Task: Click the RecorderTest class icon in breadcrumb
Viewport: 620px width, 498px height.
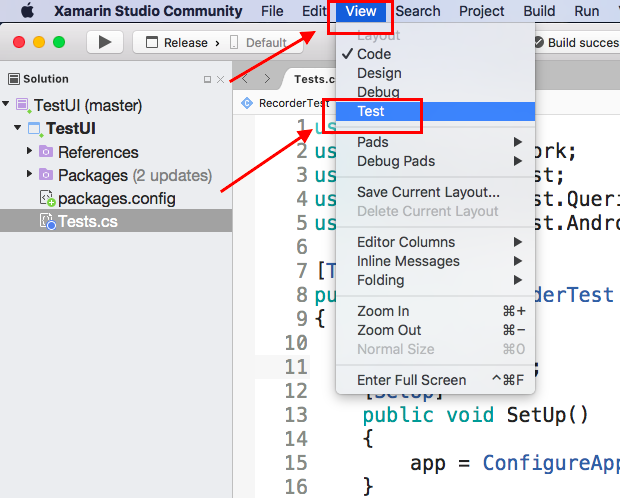Action: tap(247, 103)
